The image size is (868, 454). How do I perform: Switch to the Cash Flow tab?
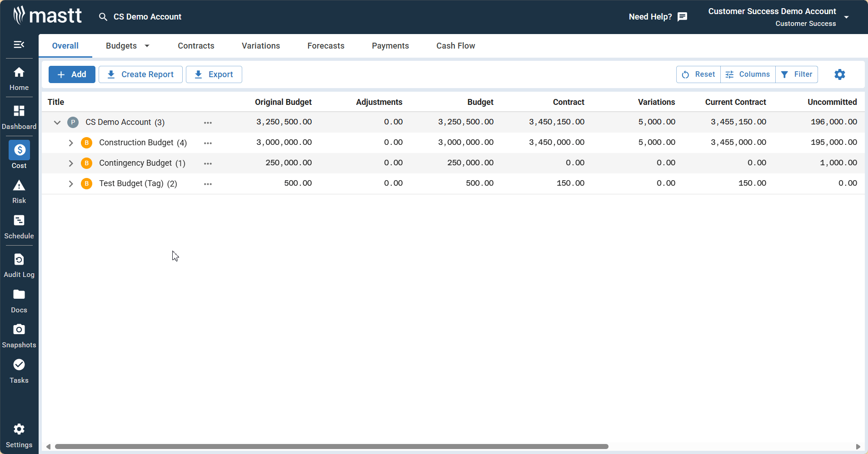click(455, 46)
